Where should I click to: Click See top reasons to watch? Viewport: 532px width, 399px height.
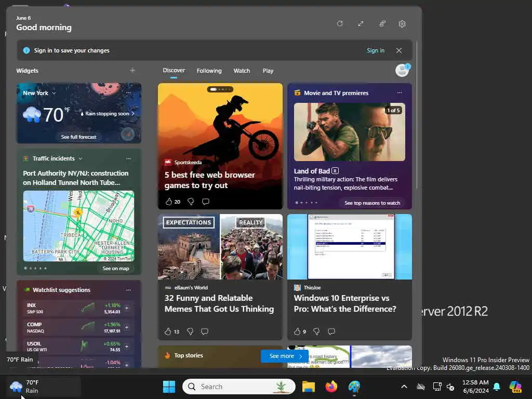[372, 203]
